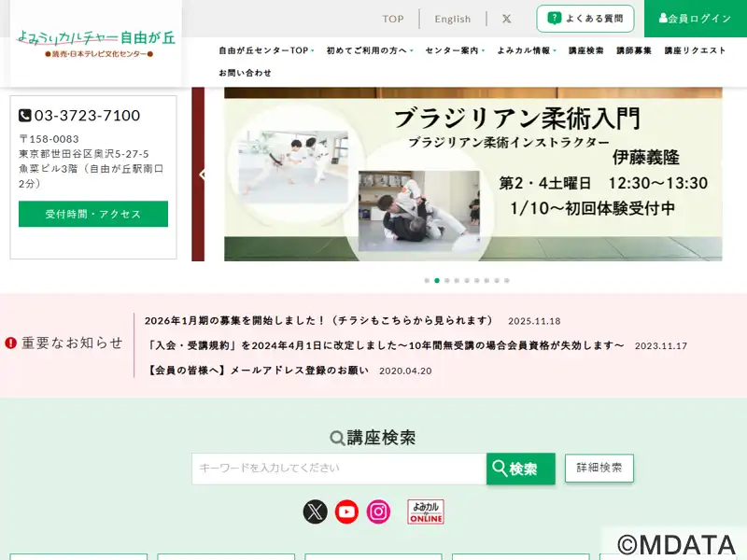Open the Instagram icon

pos(378,511)
